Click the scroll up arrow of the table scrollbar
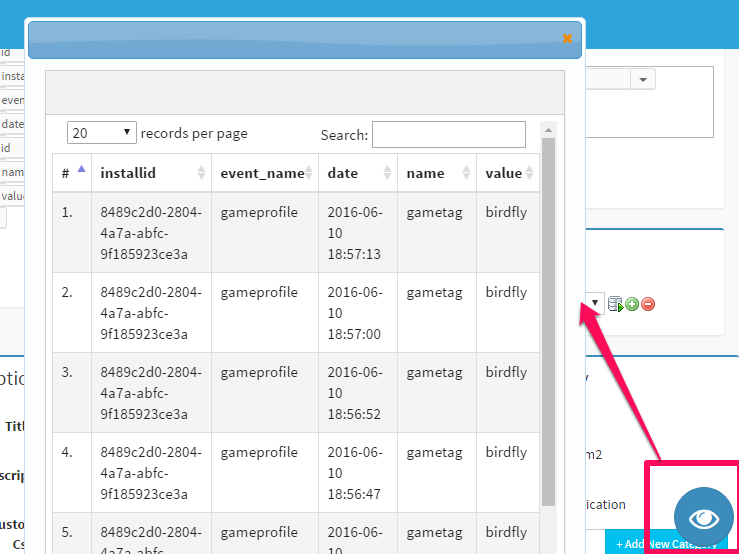Screen dimensions: 739x554 coord(548,130)
